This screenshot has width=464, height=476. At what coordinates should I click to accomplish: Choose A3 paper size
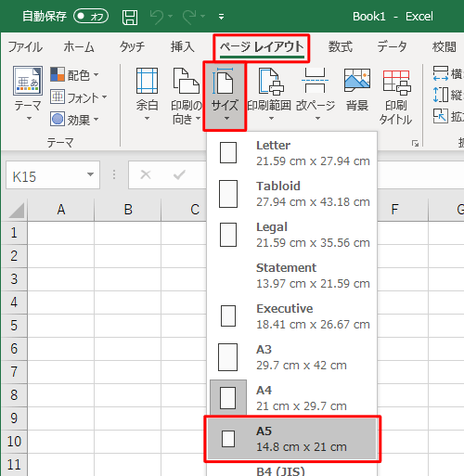point(292,357)
